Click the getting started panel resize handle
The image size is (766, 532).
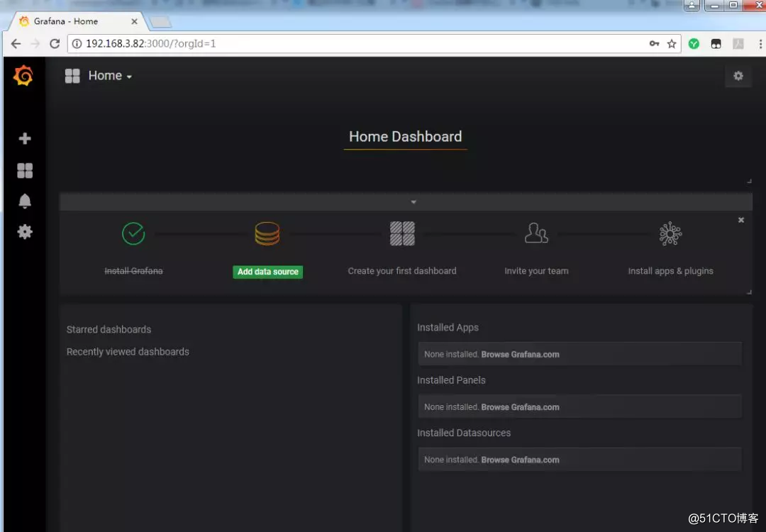pos(749,292)
